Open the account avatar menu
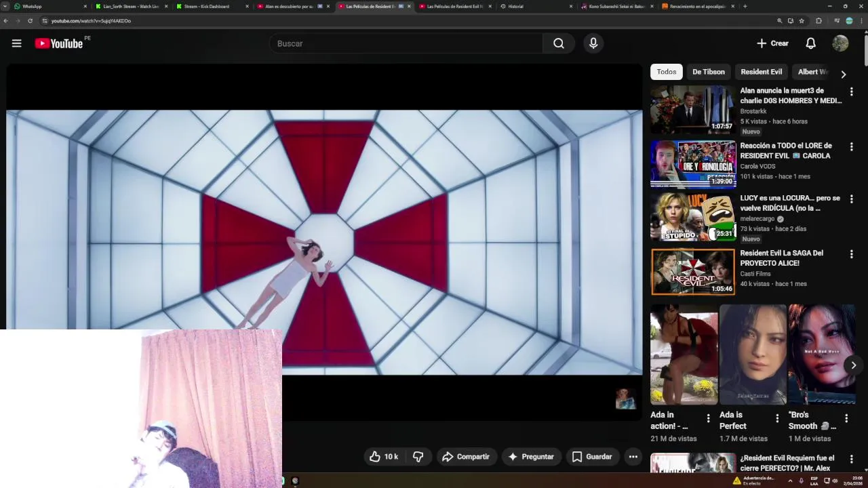The height and width of the screenshot is (488, 868). pos(840,43)
